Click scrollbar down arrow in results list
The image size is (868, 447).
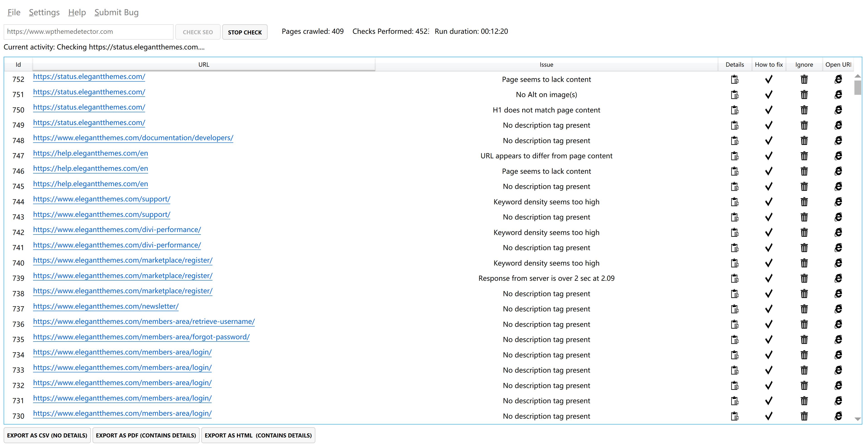[x=858, y=419]
